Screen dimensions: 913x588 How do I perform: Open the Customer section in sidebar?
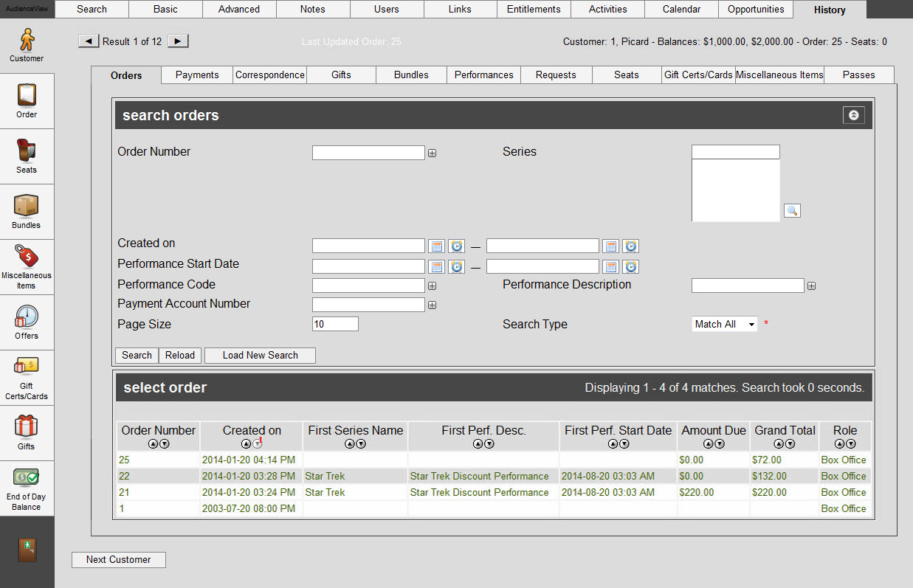(27, 45)
